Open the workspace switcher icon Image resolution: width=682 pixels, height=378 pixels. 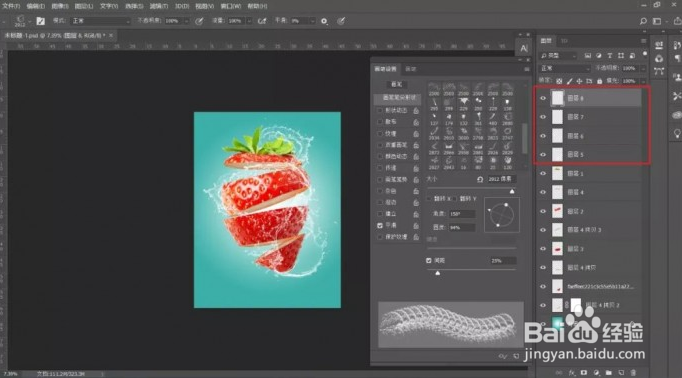[x=657, y=21]
